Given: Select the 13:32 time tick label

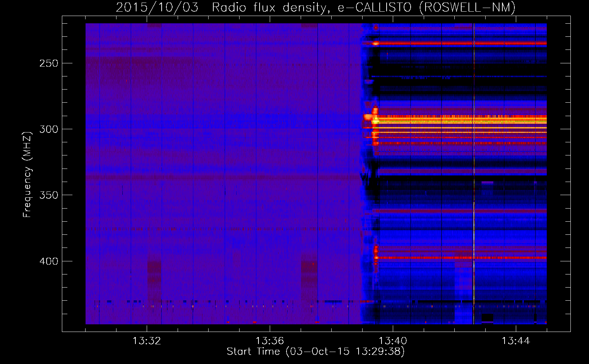Looking at the screenshot, I should point(147,341).
